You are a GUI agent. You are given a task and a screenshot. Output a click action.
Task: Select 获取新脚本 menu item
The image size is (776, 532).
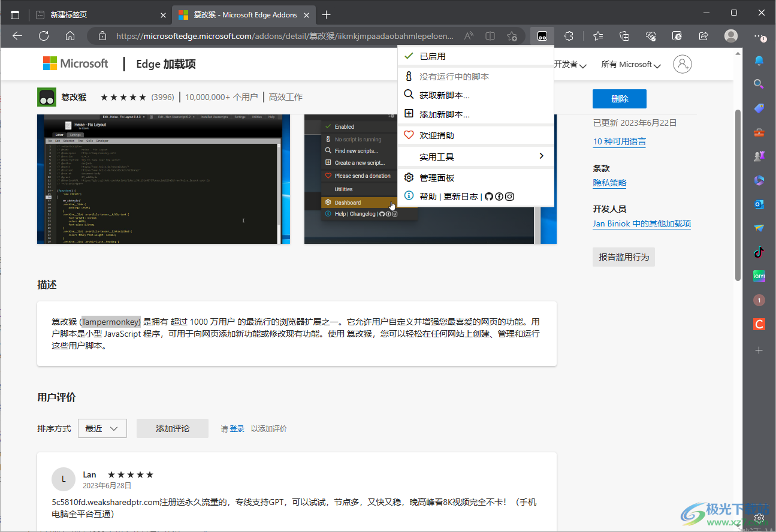(476, 95)
